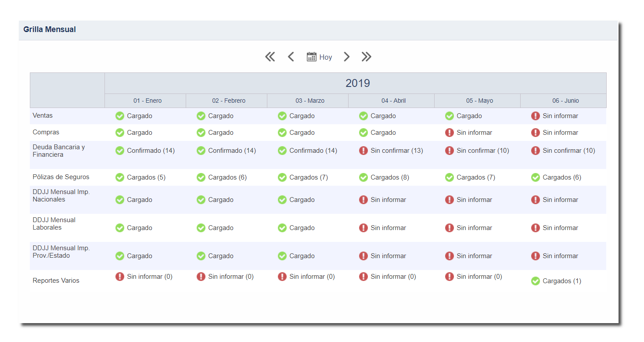Open Cargados (8) for Pólizas de Seguros
The height and width of the screenshot is (342, 644).
[389, 177]
